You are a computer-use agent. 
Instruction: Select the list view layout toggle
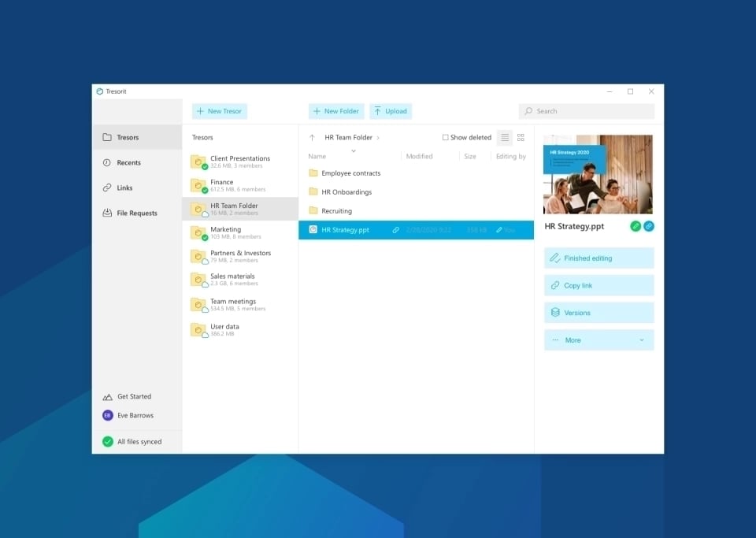(504, 137)
